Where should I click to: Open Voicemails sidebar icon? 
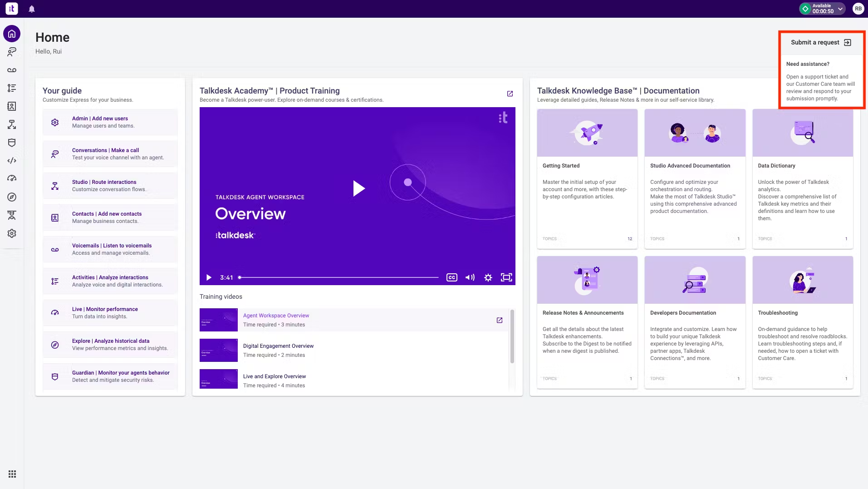12,70
